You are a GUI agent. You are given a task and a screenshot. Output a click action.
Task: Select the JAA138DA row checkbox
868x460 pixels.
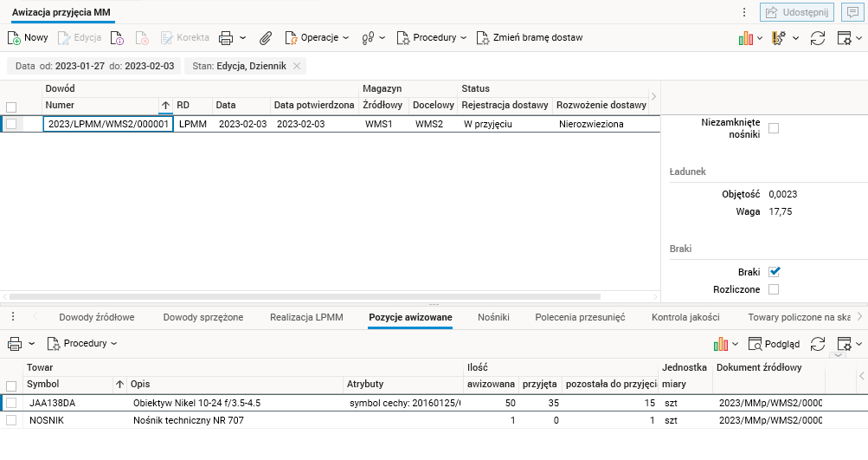pyautogui.click(x=11, y=403)
